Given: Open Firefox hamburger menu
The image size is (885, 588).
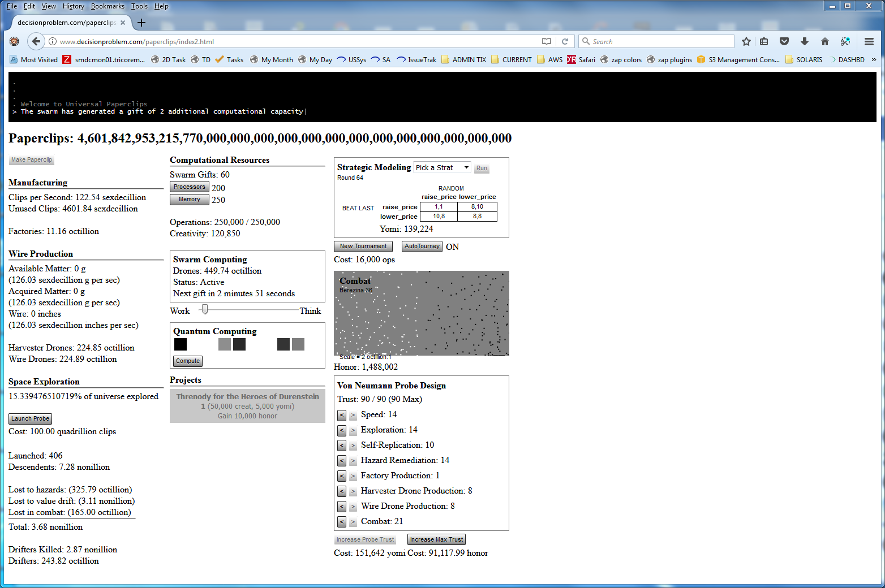Looking at the screenshot, I should [869, 41].
